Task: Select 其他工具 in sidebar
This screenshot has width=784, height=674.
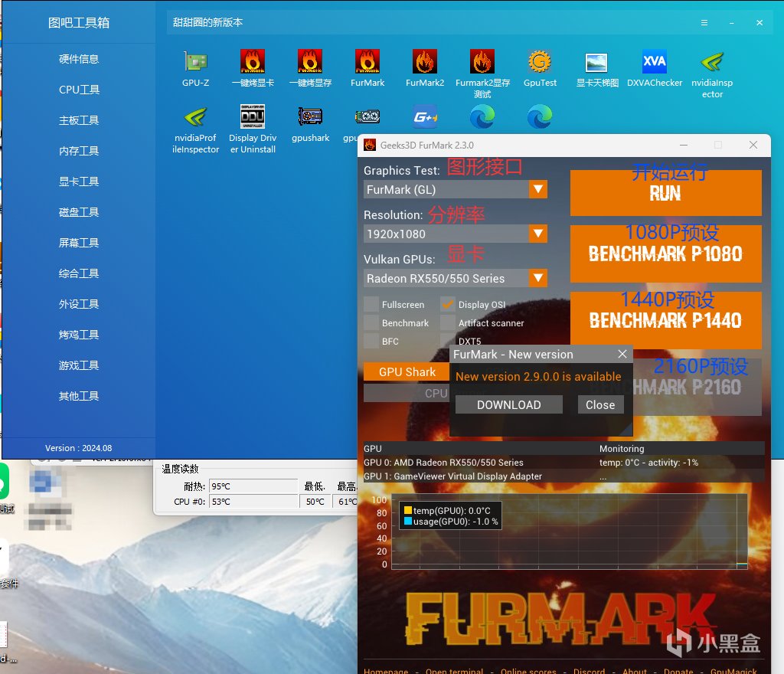Action: [x=79, y=396]
